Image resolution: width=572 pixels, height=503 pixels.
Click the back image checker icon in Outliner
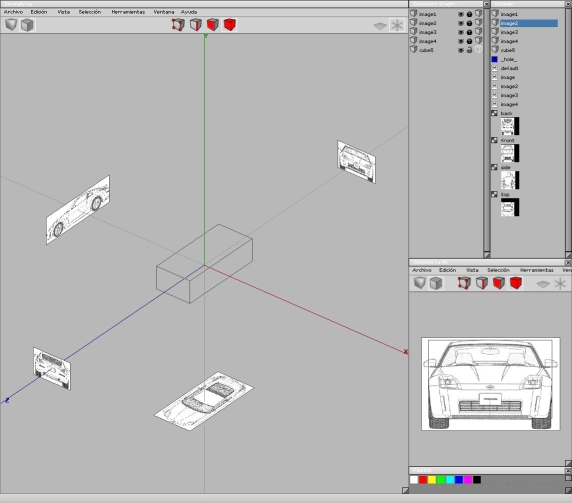click(x=494, y=113)
